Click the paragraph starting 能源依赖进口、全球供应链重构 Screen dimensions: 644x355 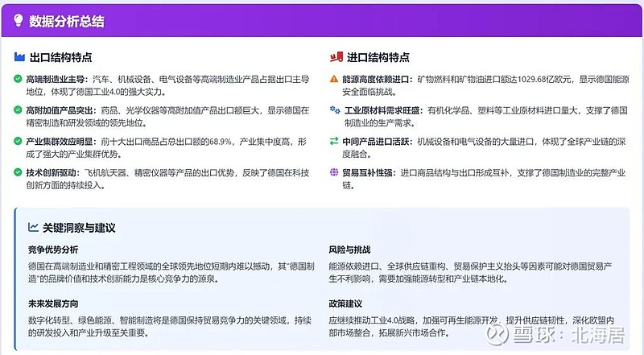pyautogui.click(x=471, y=272)
